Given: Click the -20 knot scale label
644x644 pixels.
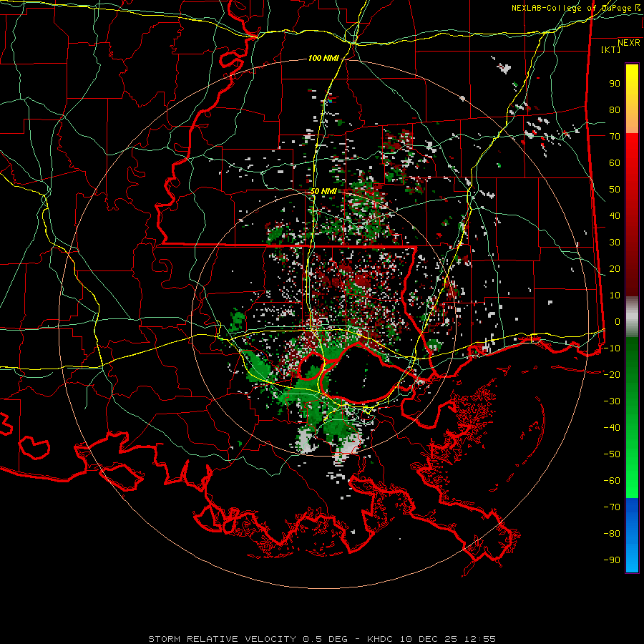Looking at the screenshot, I should (x=612, y=374).
